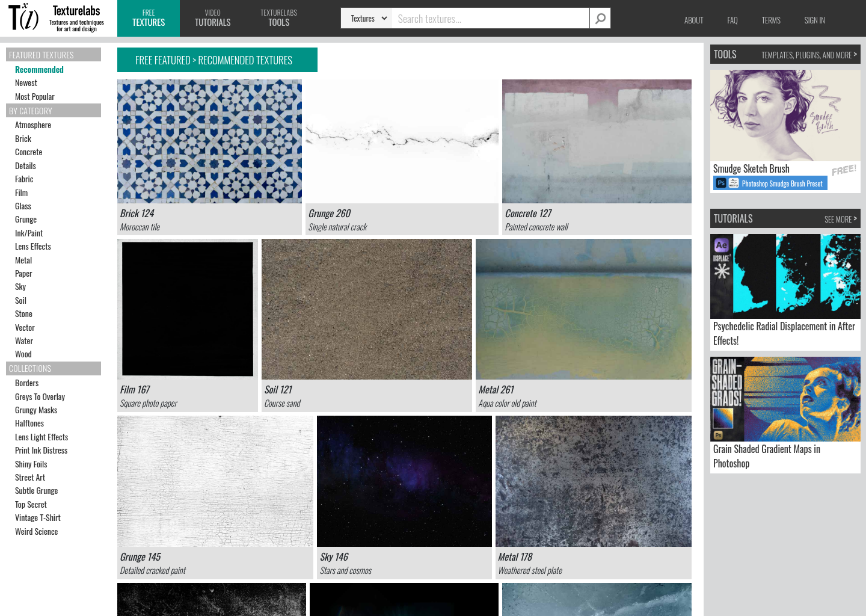Click the Photoshop Smudge Brush Preset button

[770, 183]
